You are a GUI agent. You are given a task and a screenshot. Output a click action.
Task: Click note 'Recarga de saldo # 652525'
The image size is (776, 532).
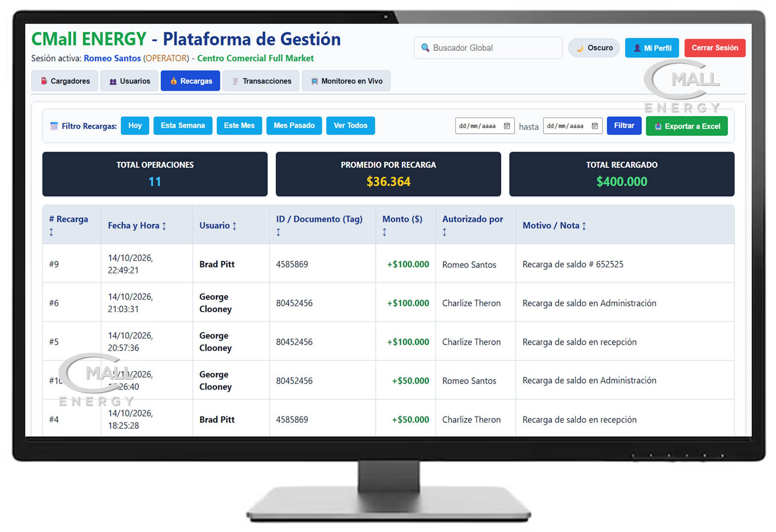pyautogui.click(x=573, y=264)
